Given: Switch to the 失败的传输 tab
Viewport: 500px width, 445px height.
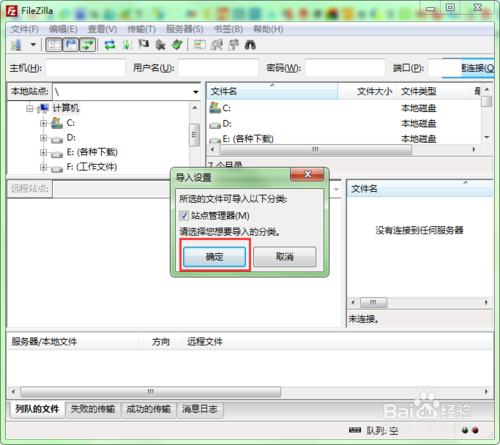Looking at the screenshot, I should [93, 409].
